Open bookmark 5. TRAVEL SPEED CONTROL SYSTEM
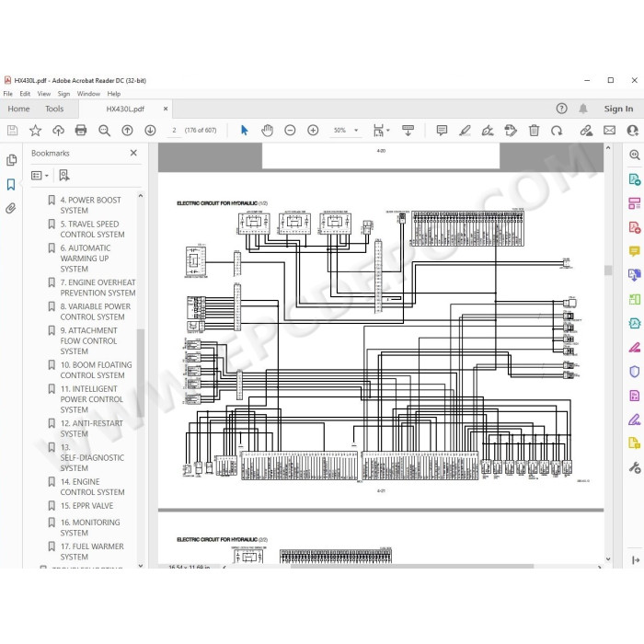The height and width of the screenshot is (644, 644). pyautogui.click(x=92, y=229)
